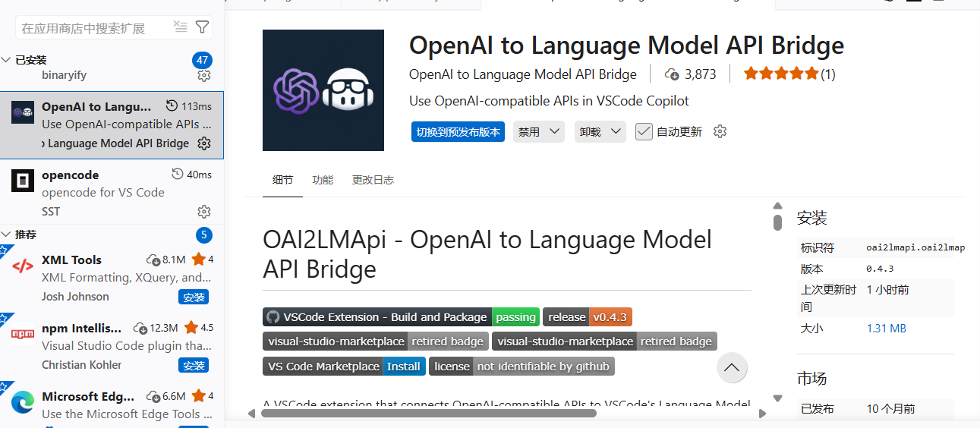
Task: Click the XML Tools extension logo
Action: [x=23, y=266]
